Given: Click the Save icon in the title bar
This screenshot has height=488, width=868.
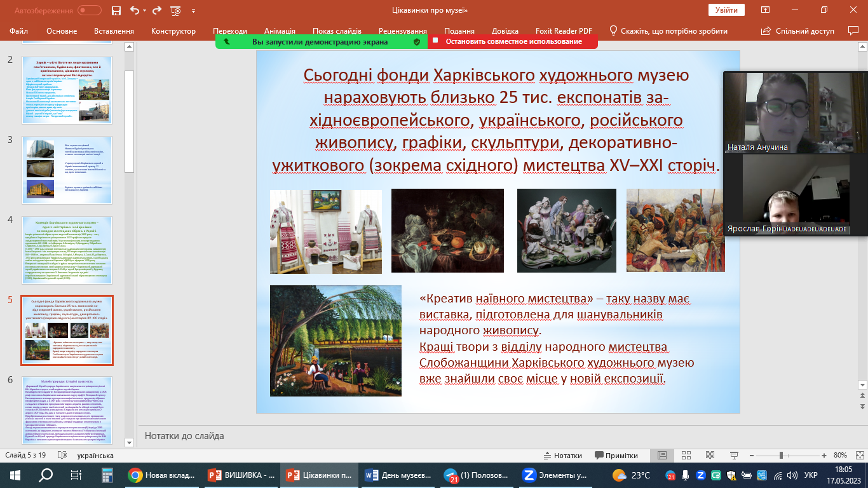Looking at the screenshot, I should [116, 11].
